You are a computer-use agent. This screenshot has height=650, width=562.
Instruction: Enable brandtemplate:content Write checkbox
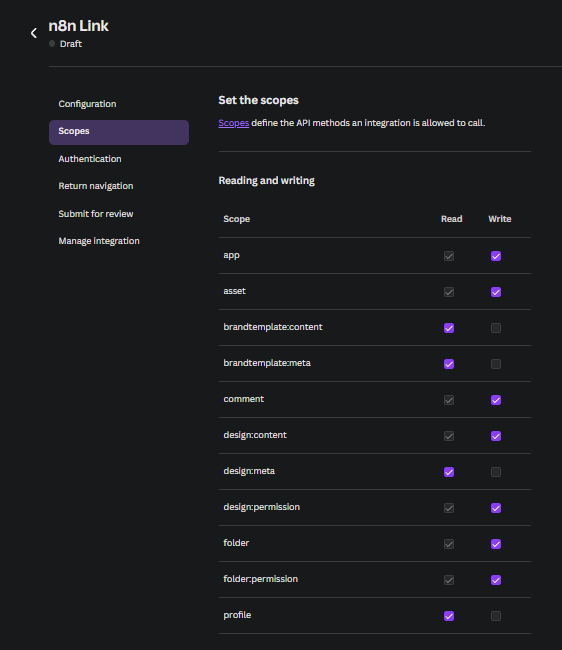tap(496, 328)
